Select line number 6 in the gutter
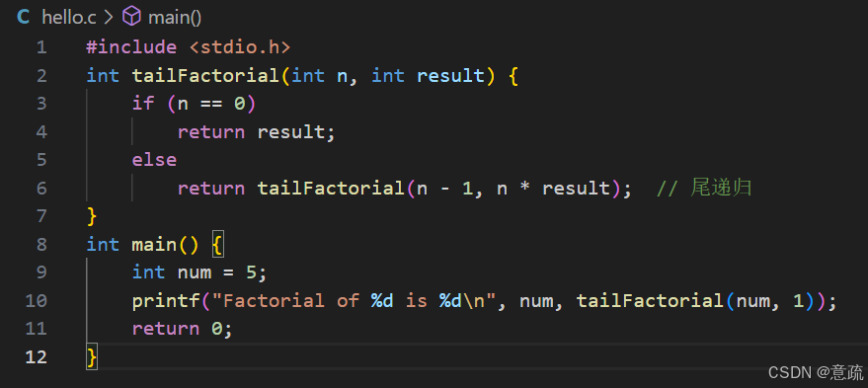The height and width of the screenshot is (388, 868). (x=41, y=189)
